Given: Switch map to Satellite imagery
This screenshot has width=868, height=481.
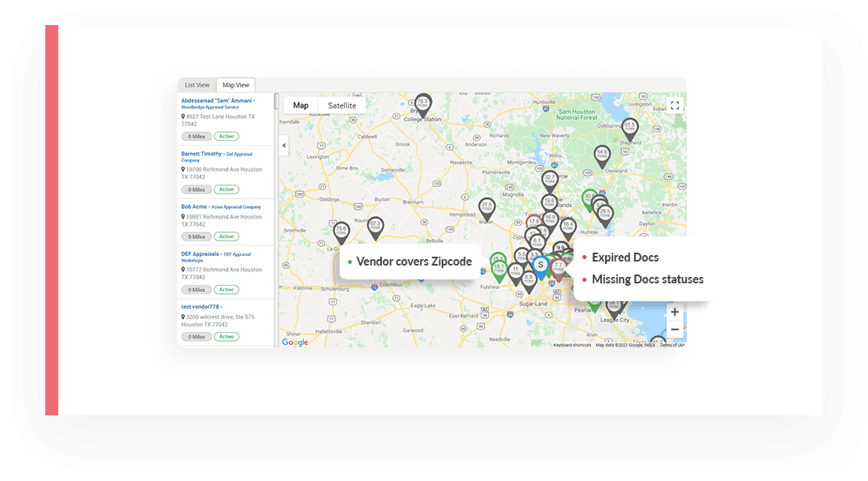Looking at the screenshot, I should tap(341, 105).
